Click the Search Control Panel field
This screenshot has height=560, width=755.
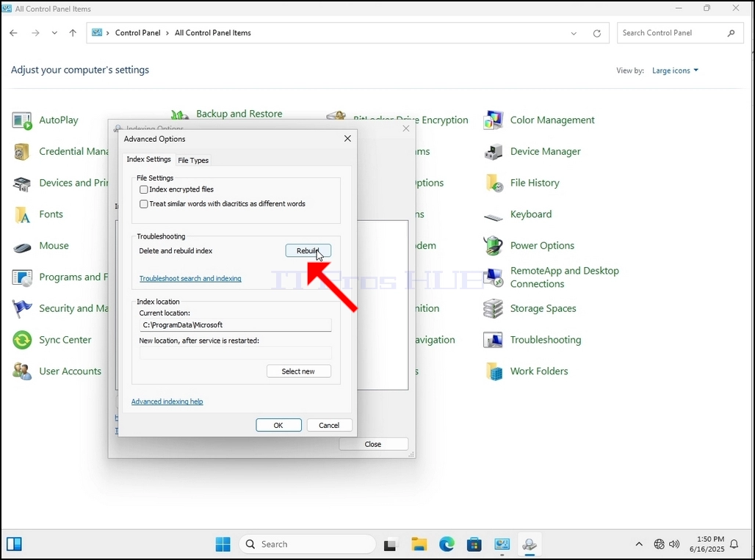(680, 33)
